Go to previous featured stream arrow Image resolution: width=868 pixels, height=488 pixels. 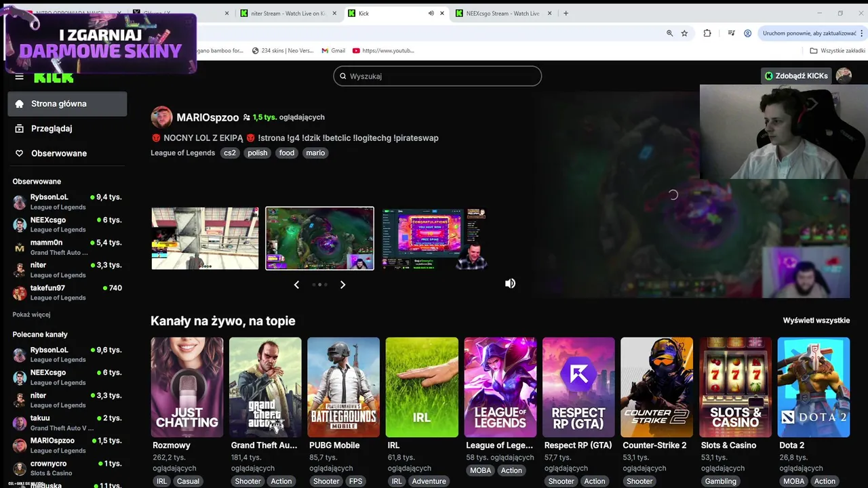(x=296, y=285)
